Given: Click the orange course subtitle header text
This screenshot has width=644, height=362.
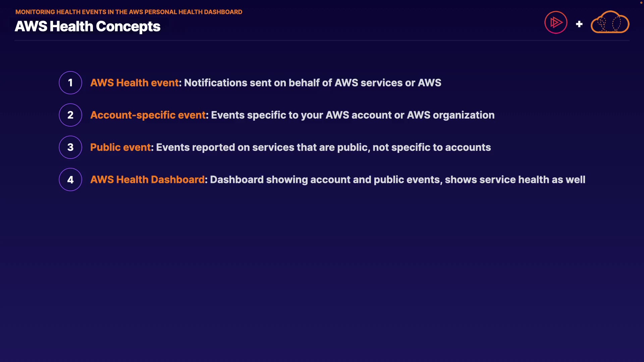Looking at the screenshot, I should (129, 12).
